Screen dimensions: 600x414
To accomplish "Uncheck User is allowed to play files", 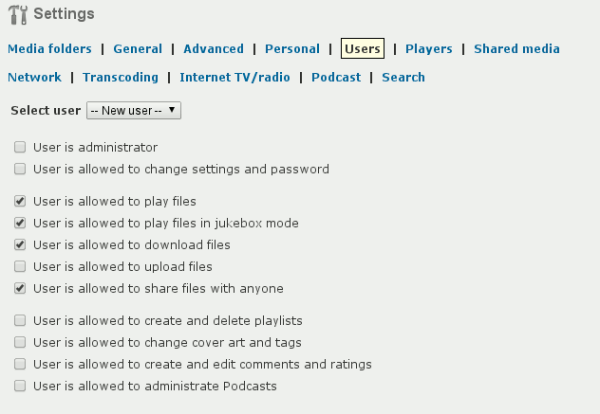I will pyautogui.click(x=20, y=201).
